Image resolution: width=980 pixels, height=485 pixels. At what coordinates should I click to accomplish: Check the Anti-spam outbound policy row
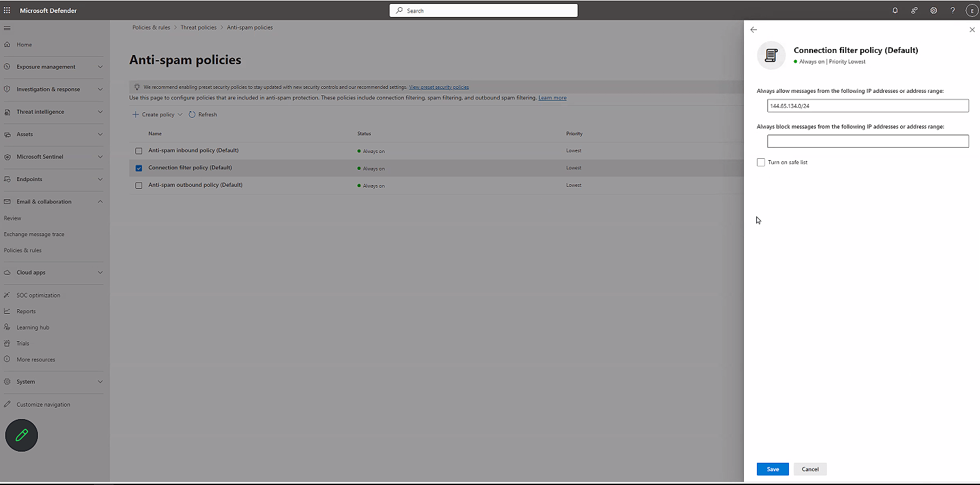[139, 185]
